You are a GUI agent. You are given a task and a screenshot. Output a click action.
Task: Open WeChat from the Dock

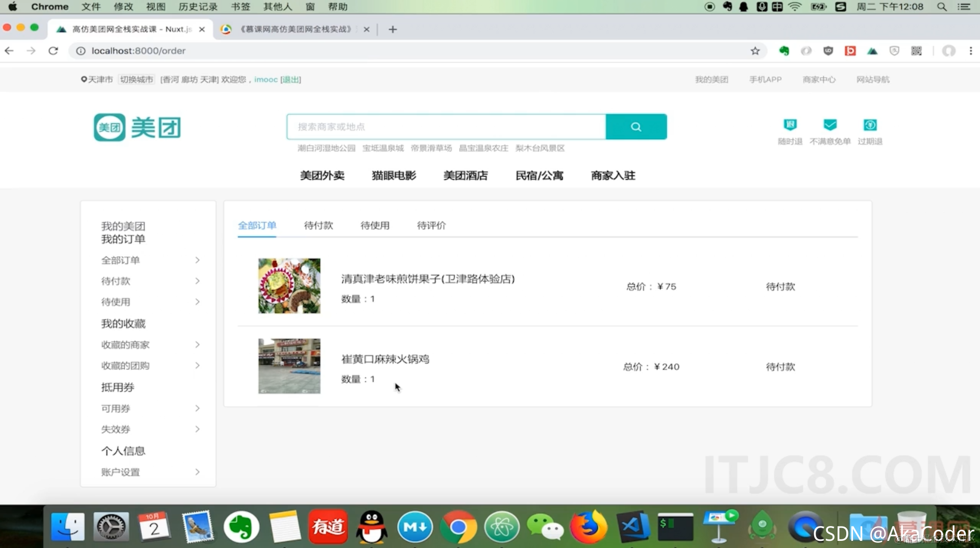point(546,527)
